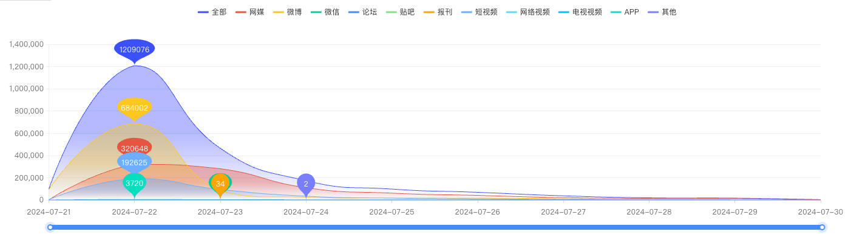Image resolution: width=868 pixels, height=237 pixels.
Task: Toggle the 电视视频 legend entry
Action: [x=580, y=12]
